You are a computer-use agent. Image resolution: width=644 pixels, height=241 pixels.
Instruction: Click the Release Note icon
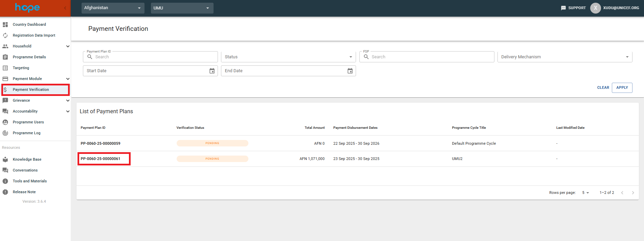pos(5,192)
